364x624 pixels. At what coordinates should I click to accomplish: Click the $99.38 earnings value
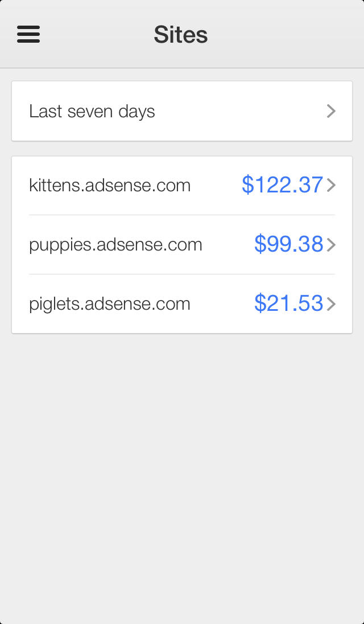[288, 244]
